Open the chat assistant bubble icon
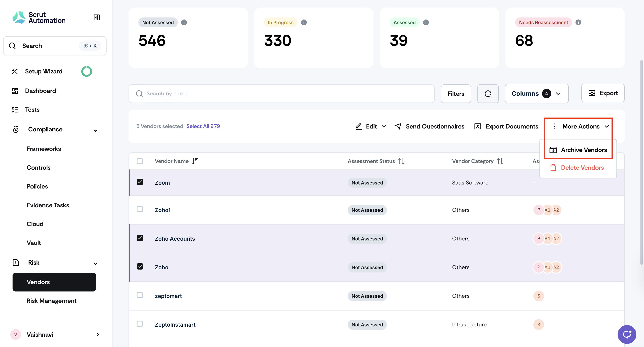 (627, 334)
